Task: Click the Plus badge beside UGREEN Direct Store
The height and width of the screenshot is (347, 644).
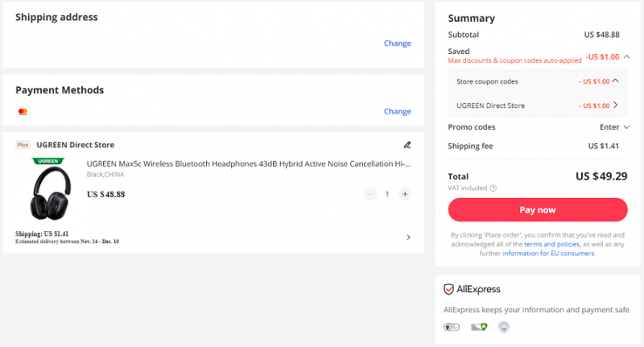Action: pyautogui.click(x=23, y=145)
